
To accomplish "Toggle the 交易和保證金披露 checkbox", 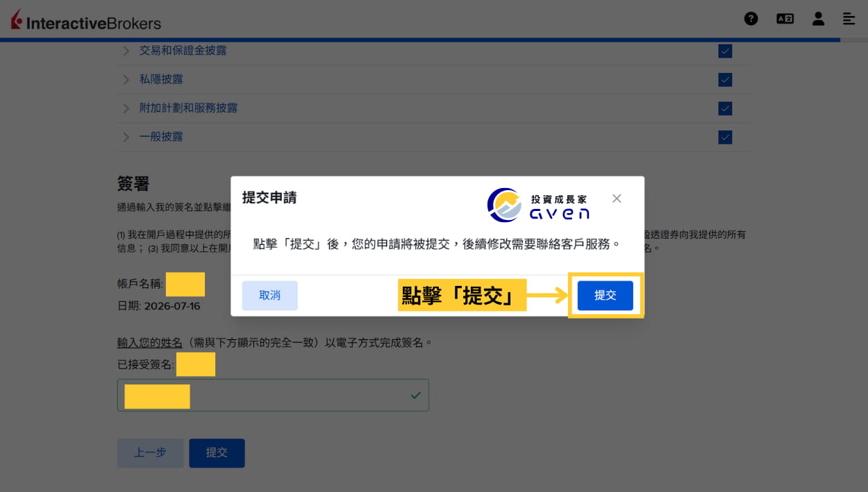I will coord(725,51).
